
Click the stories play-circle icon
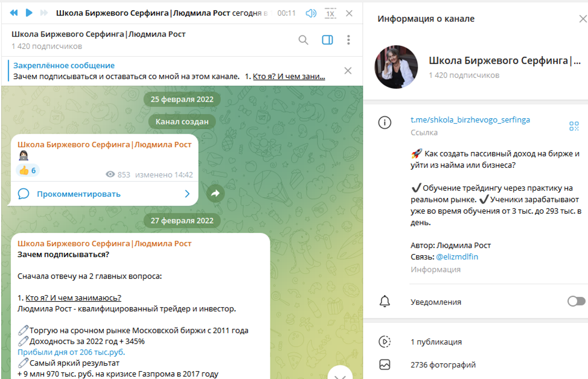(385, 342)
